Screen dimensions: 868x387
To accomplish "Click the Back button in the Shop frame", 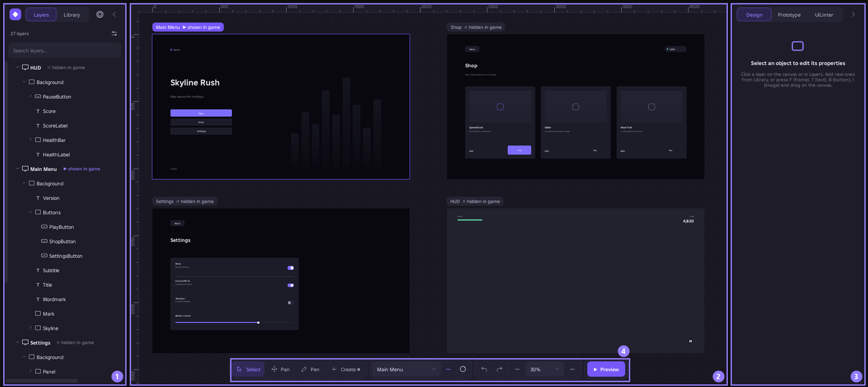I will [x=472, y=49].
